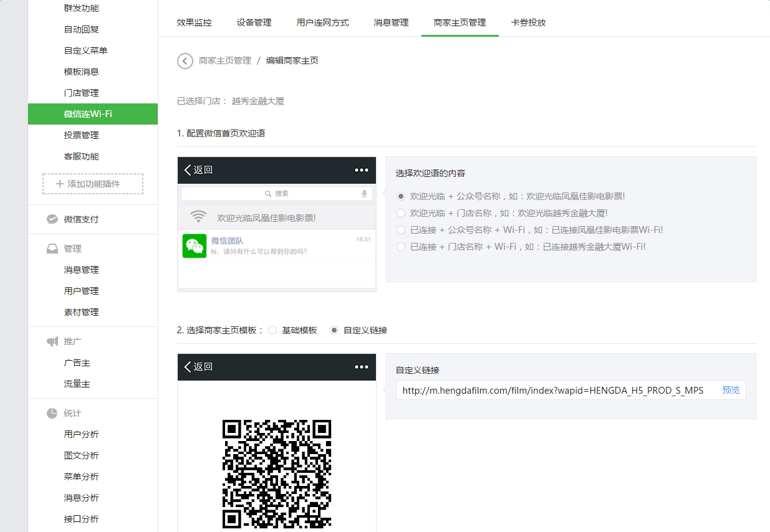
Task: Click the 管理 inbox tray icon
Action: pyautogui.click(x=53, y=249)
